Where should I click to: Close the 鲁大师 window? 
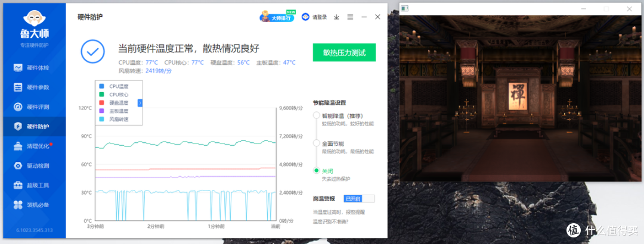378,17
